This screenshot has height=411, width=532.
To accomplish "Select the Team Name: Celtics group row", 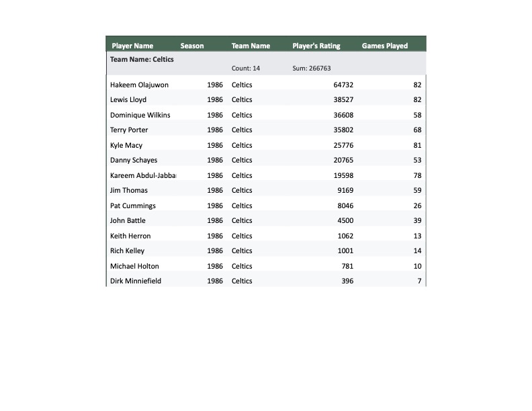I will click(x=142, y=59).
